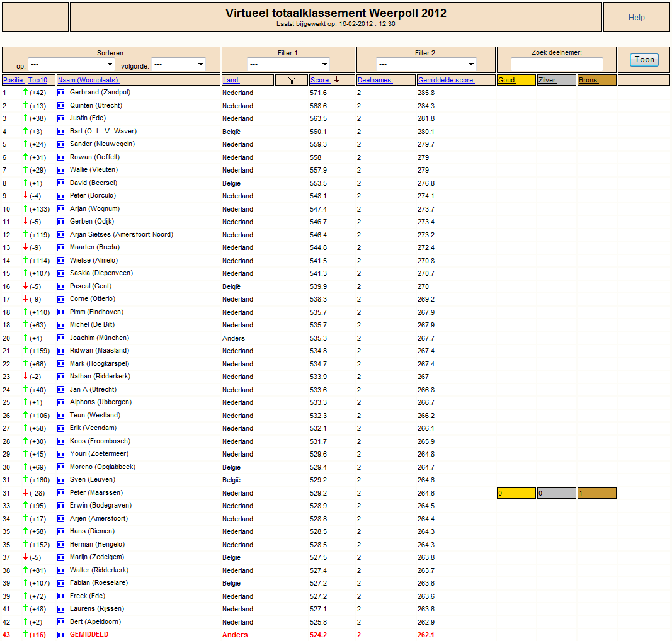Screen dimensions: 672x641
Task: Click the blue icon beside Ridwan (Maasland)
Action: pyautogui.click(x=61, y=351)
